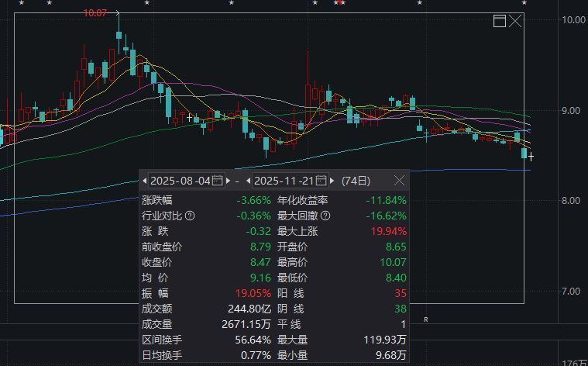Step the end date 2025-11-21 forward one day
The image size is (588, 366).
point(332,181)
